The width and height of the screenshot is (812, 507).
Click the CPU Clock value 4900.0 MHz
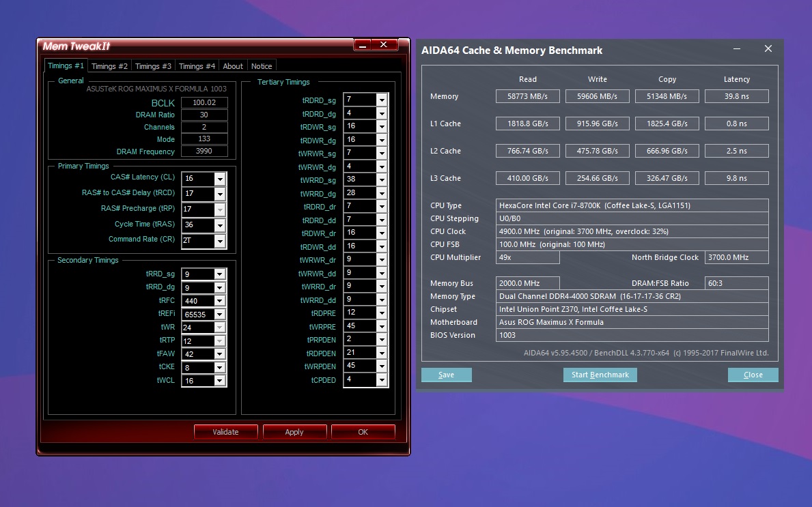pyautogui.click(x=632, y=231)
